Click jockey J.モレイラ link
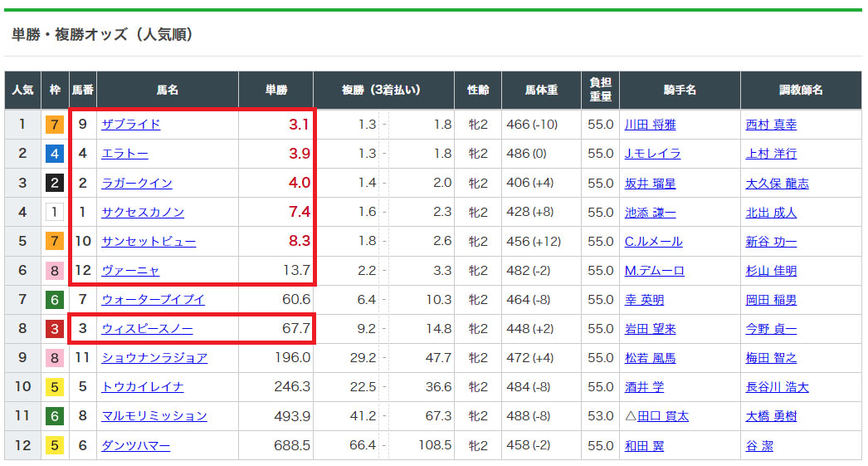This screenshot has width=868, height=466. [652, 154]
